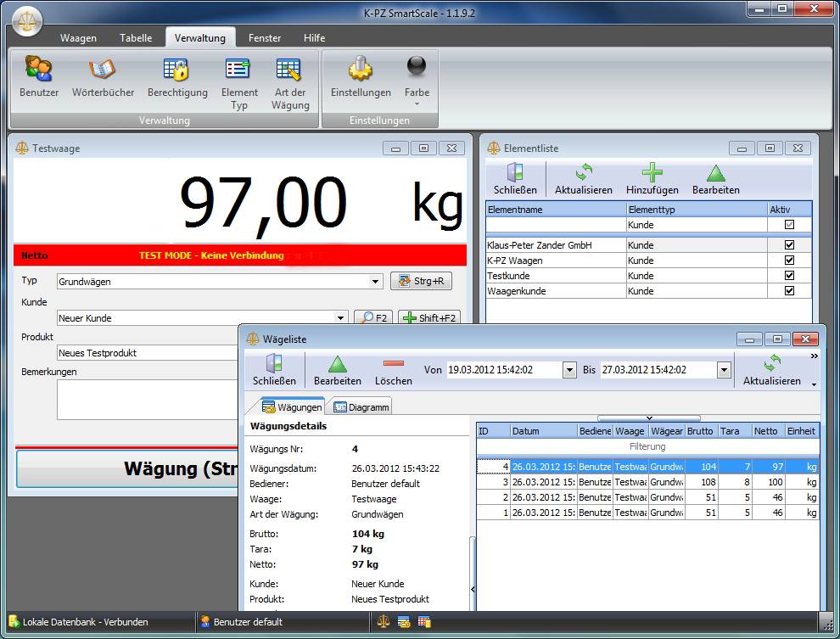Click Lokale Datenbank status icon
The image size is (840, 639).
pos(14,622)
